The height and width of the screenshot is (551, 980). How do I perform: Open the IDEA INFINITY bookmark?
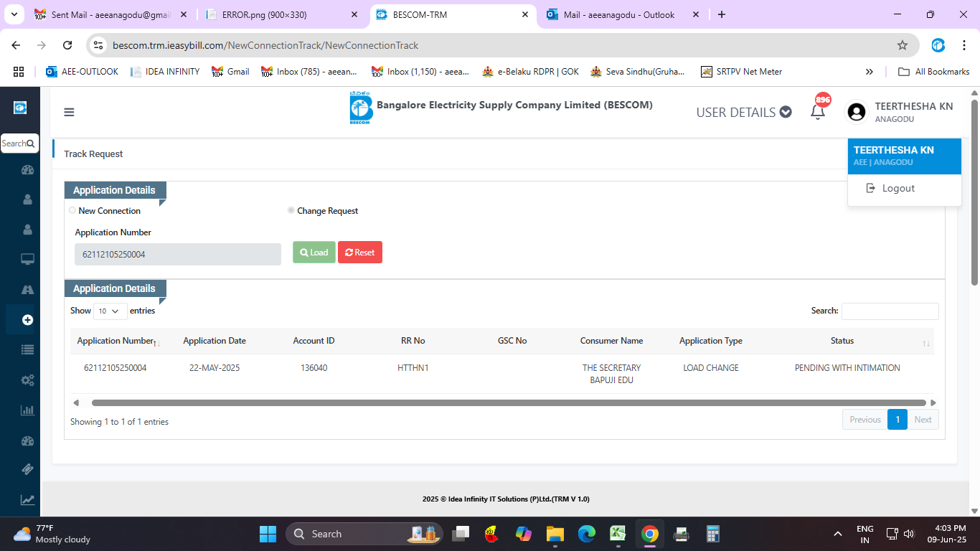165,72
